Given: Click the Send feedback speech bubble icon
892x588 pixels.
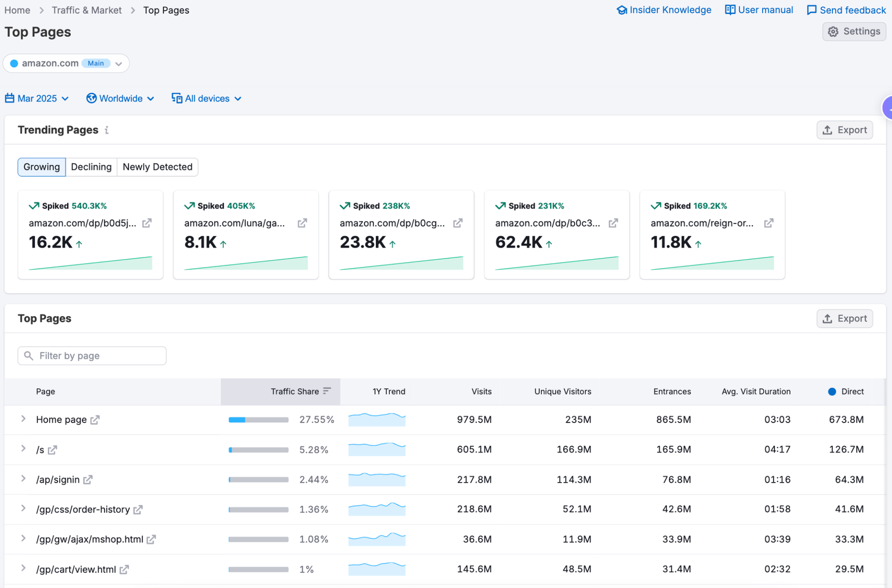Looking at the screenshot, I should pos(811,9).
